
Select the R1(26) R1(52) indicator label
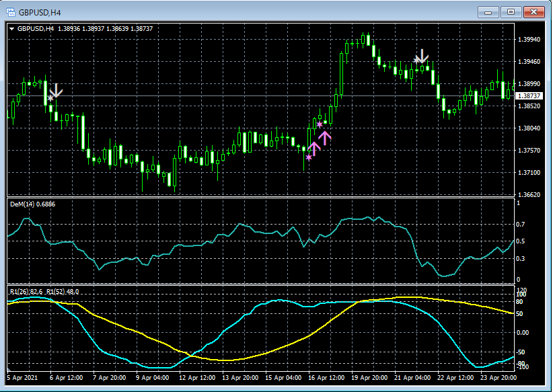[x=44, y=291]
